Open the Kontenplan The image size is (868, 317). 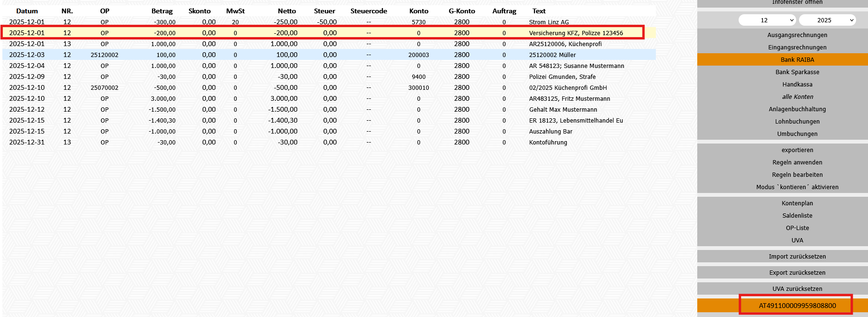[x=797, y=203]
